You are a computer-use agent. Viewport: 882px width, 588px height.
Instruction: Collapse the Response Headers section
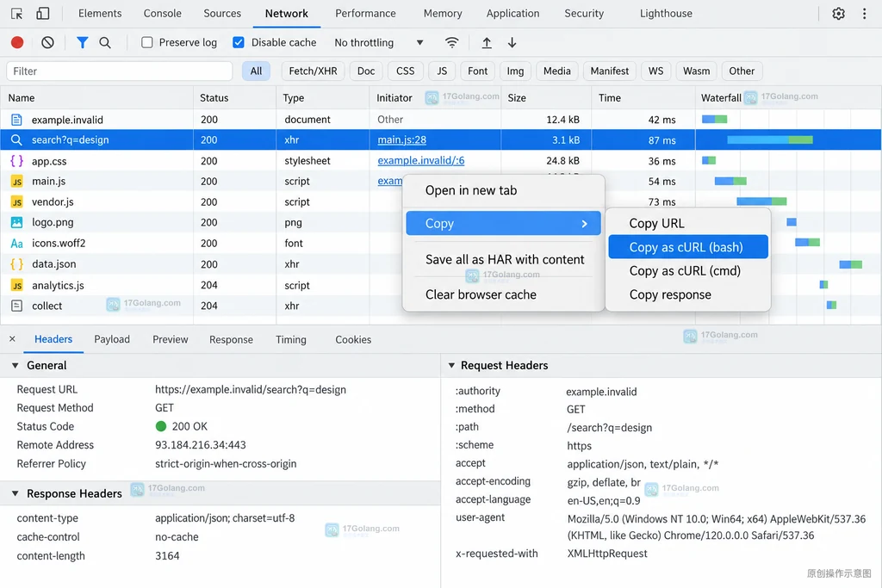click(x=16, y=493)
